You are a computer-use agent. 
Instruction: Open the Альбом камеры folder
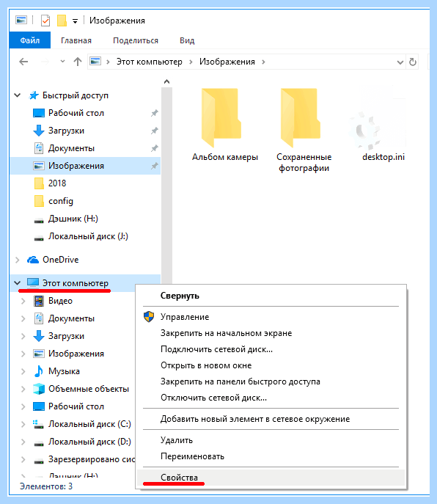tap(224, 125)
